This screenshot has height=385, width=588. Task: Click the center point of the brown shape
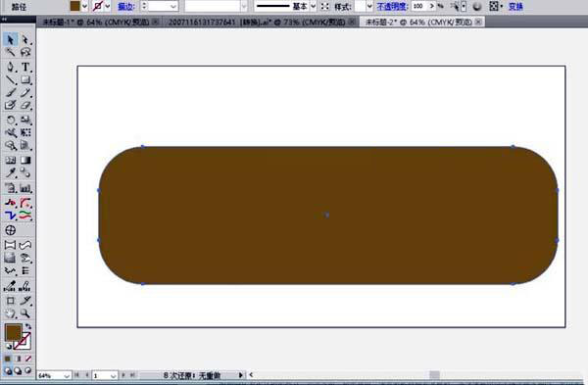click(327, 215)
